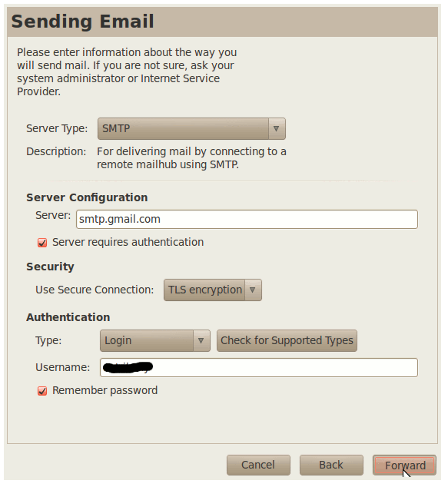Open the TLS encryption dropdown
Screen dimensions: 448x487
click(213, 290)
